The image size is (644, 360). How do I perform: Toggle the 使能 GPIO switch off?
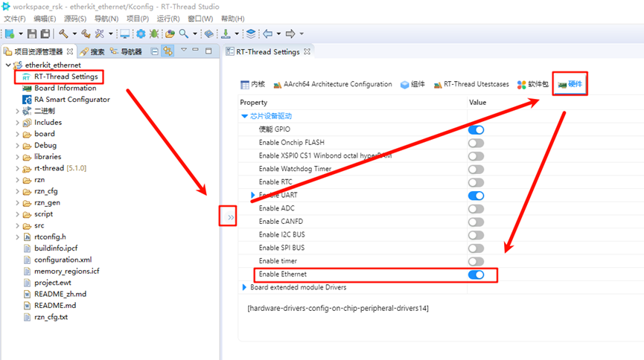(x=476, y=129)
